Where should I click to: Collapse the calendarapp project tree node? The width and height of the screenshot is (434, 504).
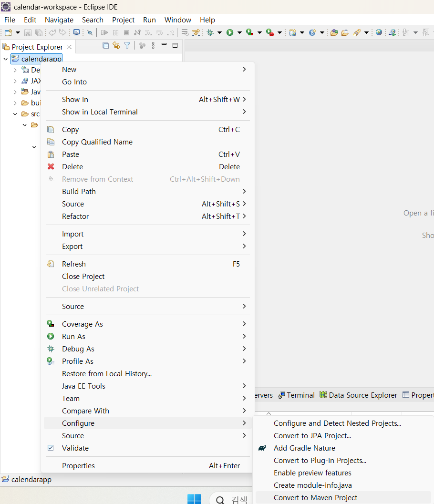tap(5, 59)
